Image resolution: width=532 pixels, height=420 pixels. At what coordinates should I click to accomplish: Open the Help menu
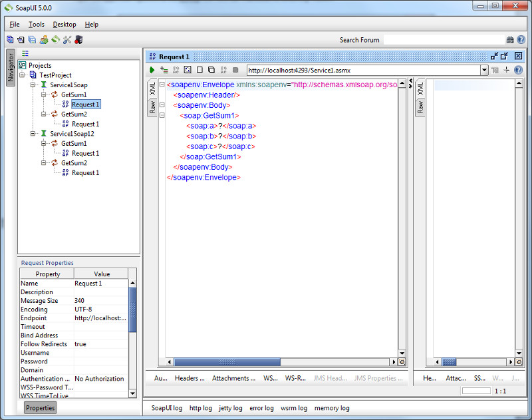click(92, 25)
